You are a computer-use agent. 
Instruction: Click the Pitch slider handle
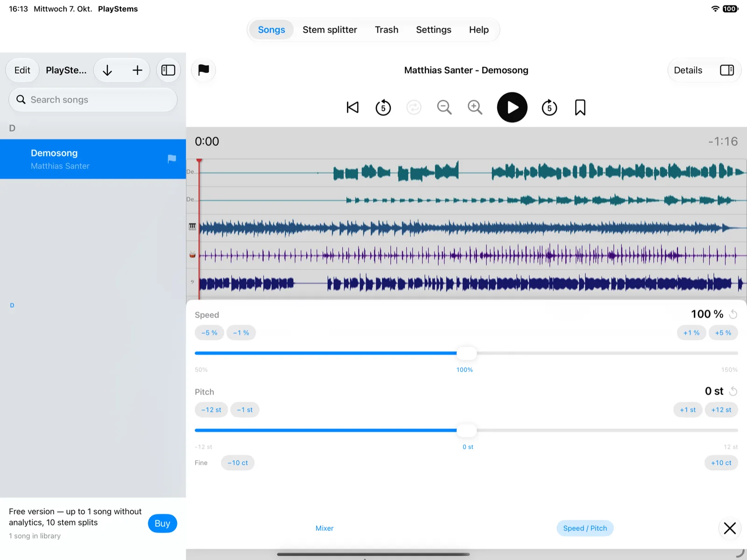click(466, 430)
